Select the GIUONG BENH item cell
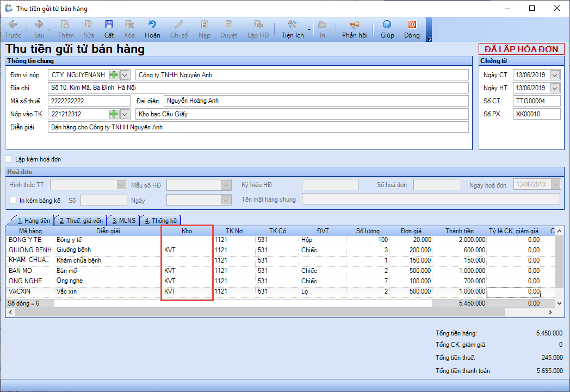 click(30, 250)
